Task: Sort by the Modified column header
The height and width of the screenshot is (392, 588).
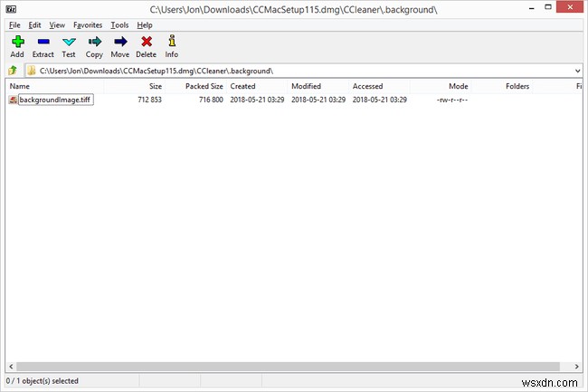Action: 318,86
